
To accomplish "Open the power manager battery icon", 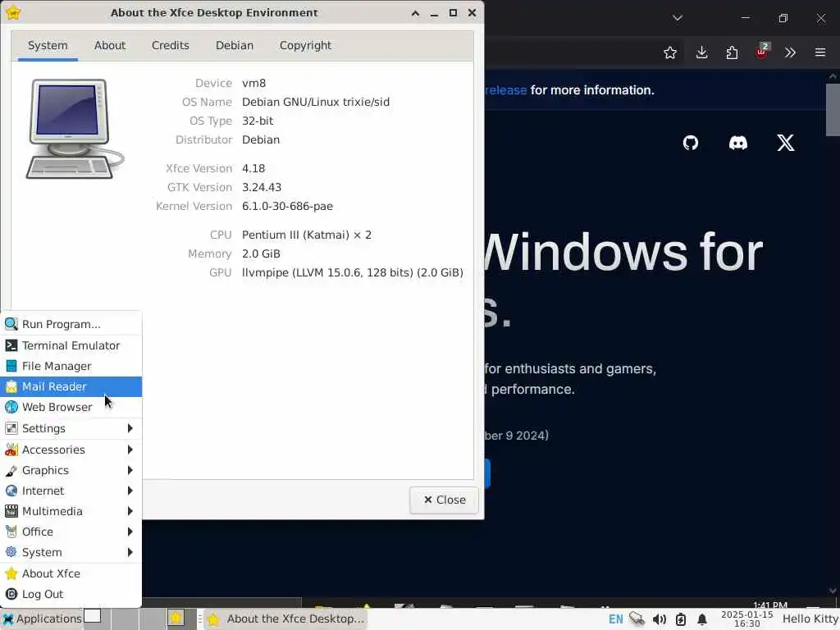I will pos(680,619).
